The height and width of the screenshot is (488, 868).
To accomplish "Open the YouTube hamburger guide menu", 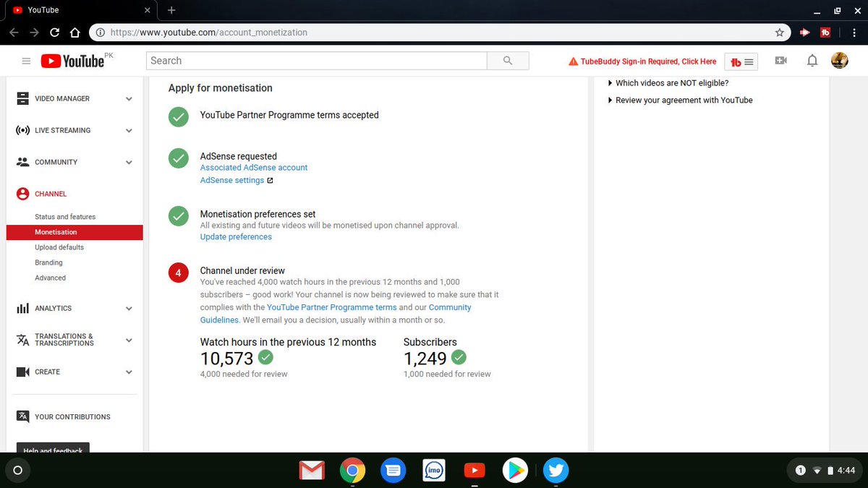I will pos(26,61).
